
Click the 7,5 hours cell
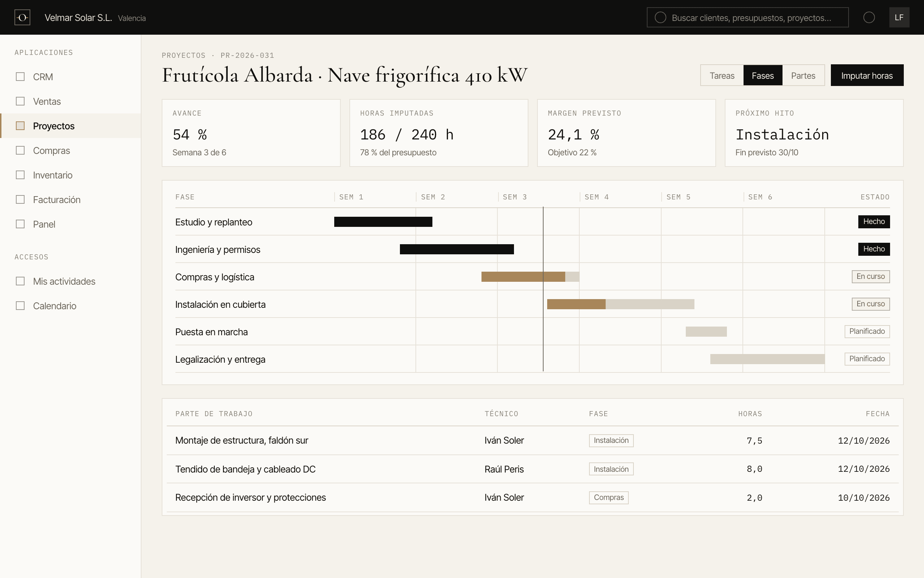pos(754,441)
